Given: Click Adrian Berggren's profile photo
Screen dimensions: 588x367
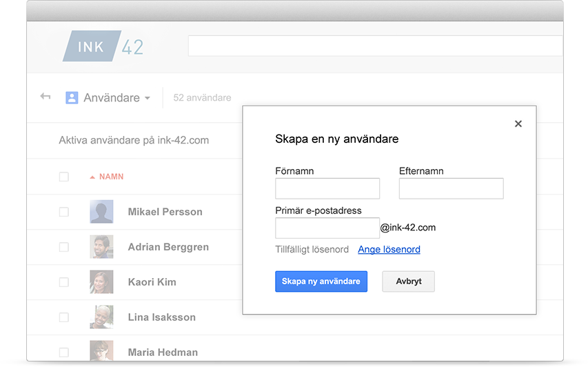Looking at the screenshot, I should click(101, 247).
